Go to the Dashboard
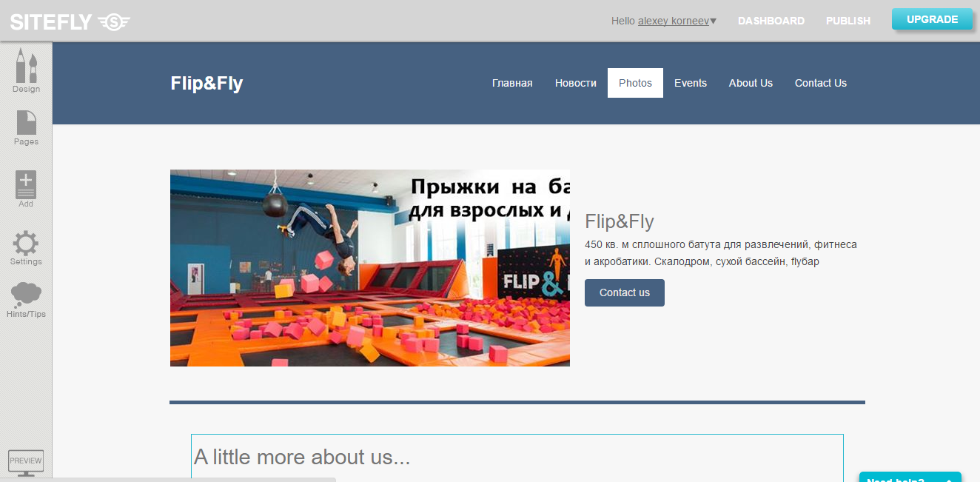This screenshot has height=482, width=980. [x=771, y=21]
